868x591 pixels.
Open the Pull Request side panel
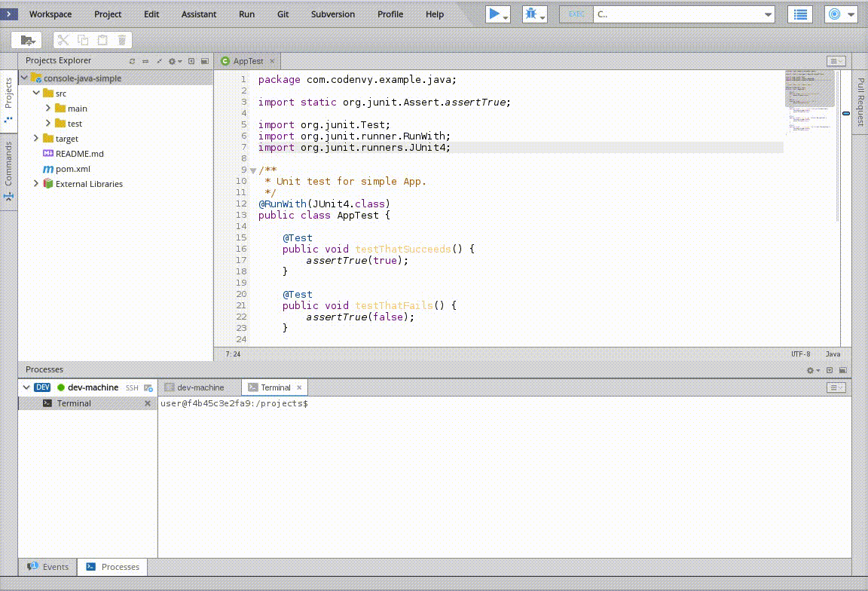860,101
